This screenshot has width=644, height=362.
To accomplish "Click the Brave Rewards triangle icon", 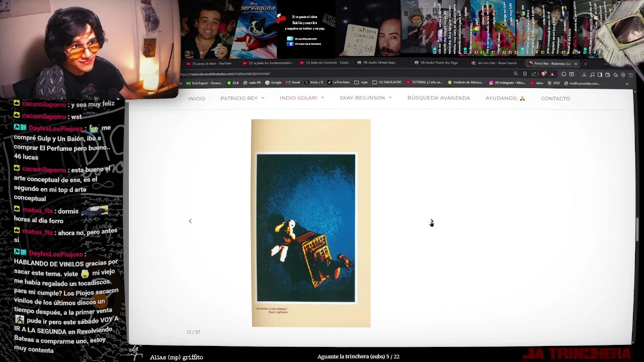I will (x=552, y=74).
